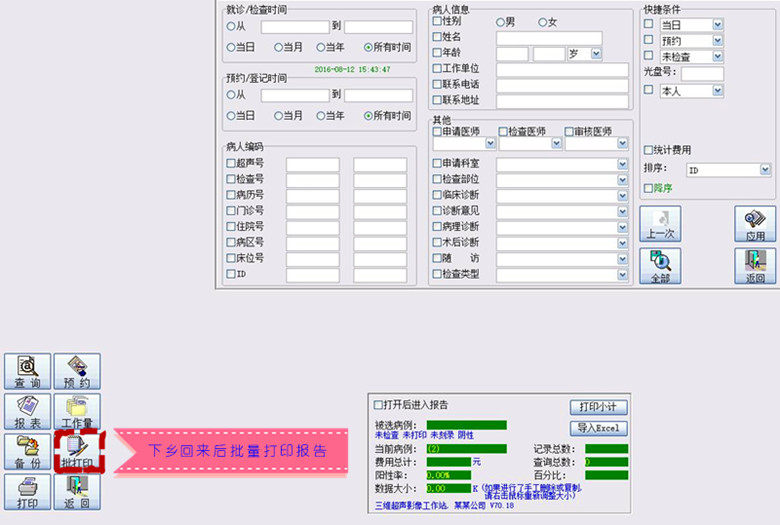The image size is (780, 525).
Task: Open the 预约 appointment icon button
Action: pos(77,371)
